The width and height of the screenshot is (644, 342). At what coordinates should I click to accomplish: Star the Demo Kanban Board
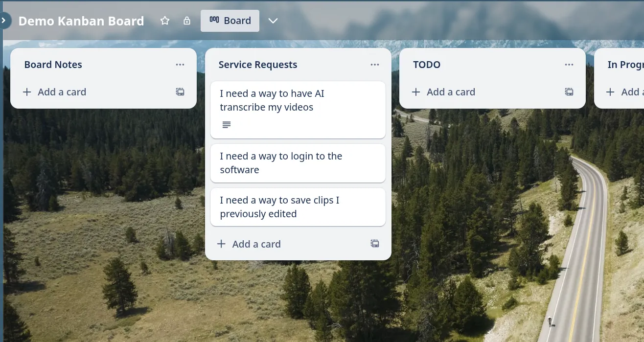165,21
